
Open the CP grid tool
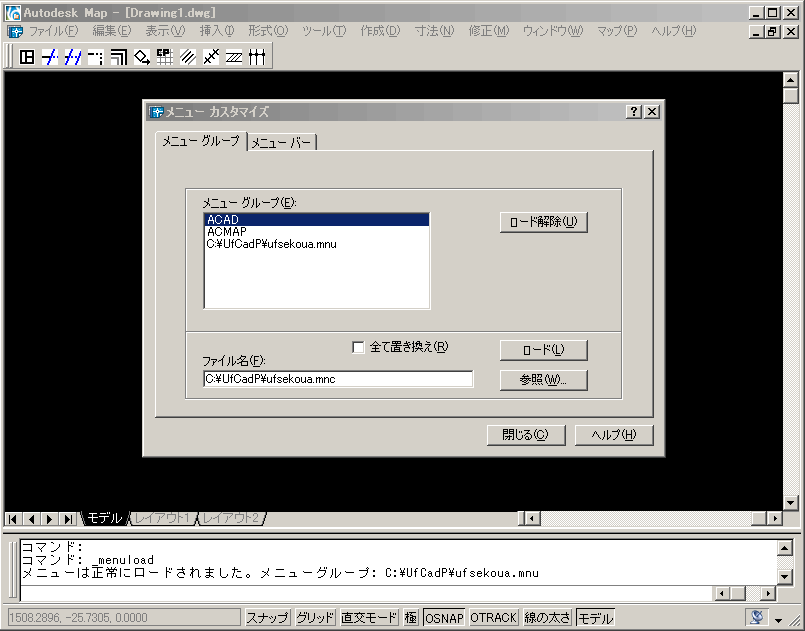164,56
